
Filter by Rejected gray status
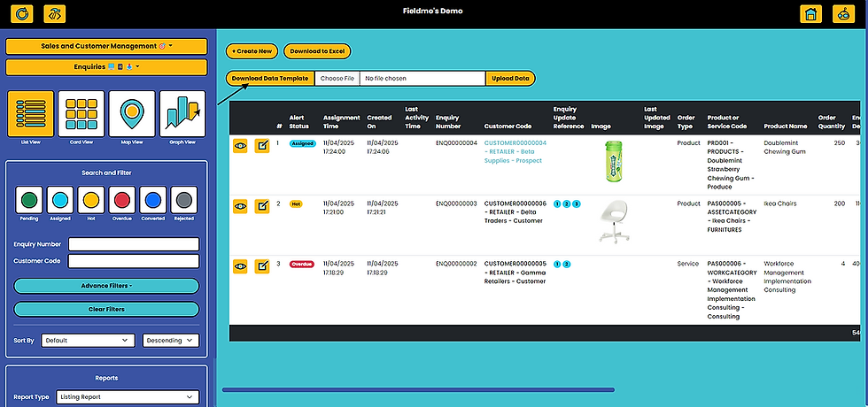[x=184, y=200]
